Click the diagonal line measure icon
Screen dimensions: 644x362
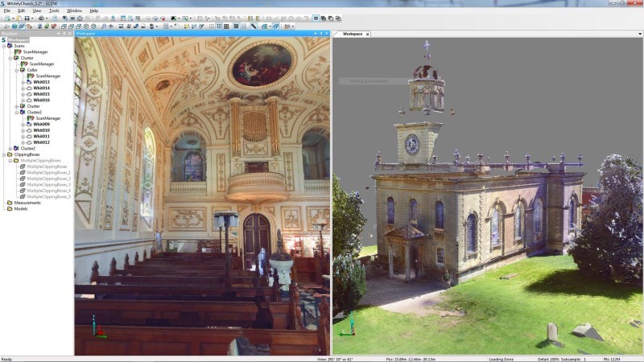(x=254, y=27)
